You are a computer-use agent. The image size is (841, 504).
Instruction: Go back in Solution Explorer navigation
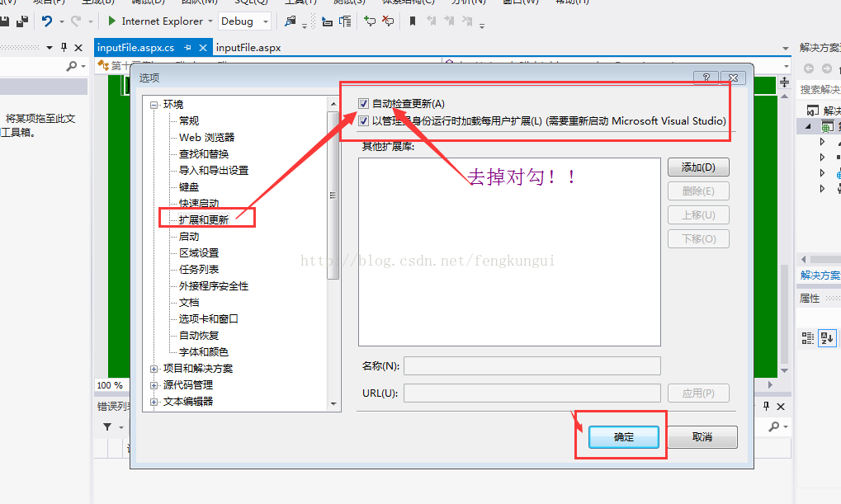[x=809, y=68]
